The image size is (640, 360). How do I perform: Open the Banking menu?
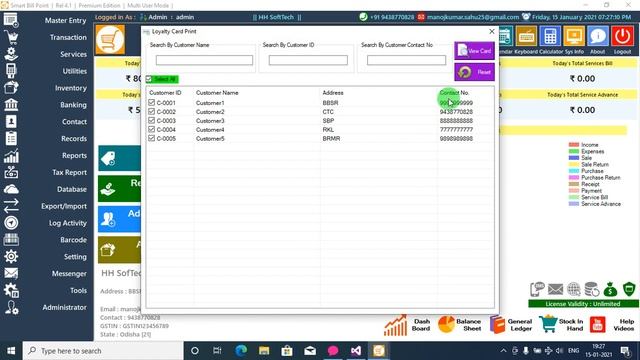coord(73,105)
